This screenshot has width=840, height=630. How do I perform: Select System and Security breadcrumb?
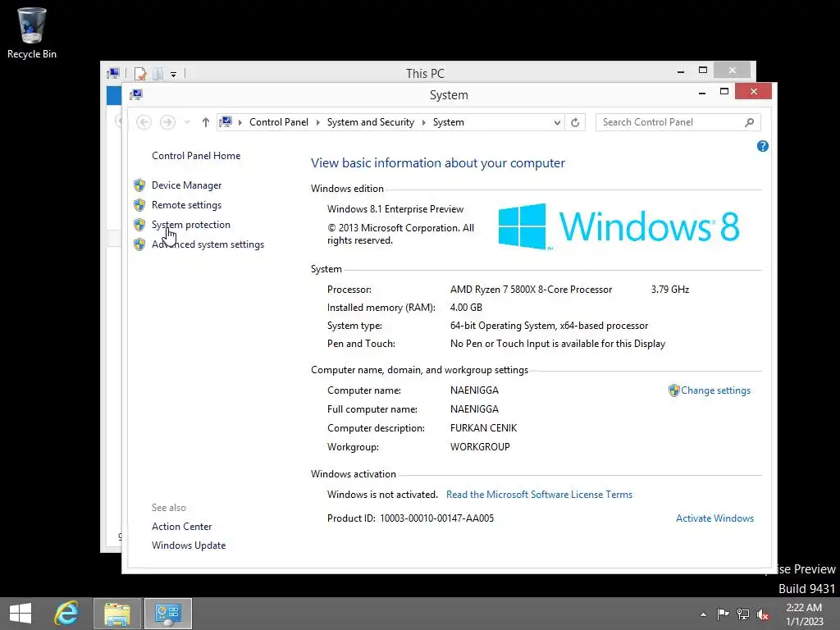point(371,122)
